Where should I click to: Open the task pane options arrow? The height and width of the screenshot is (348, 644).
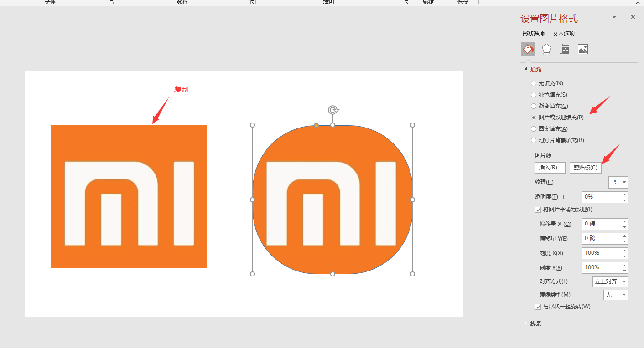[614, 17]
